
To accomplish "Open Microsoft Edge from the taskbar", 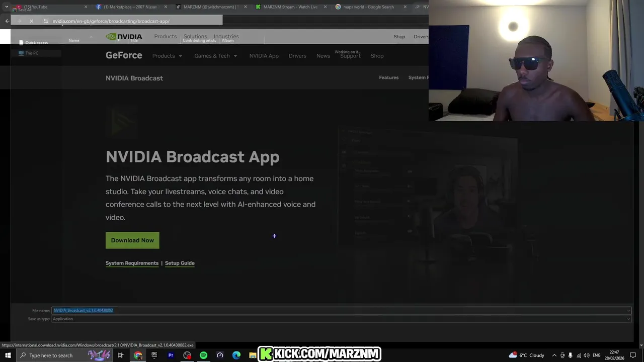I will click(236, 355).
